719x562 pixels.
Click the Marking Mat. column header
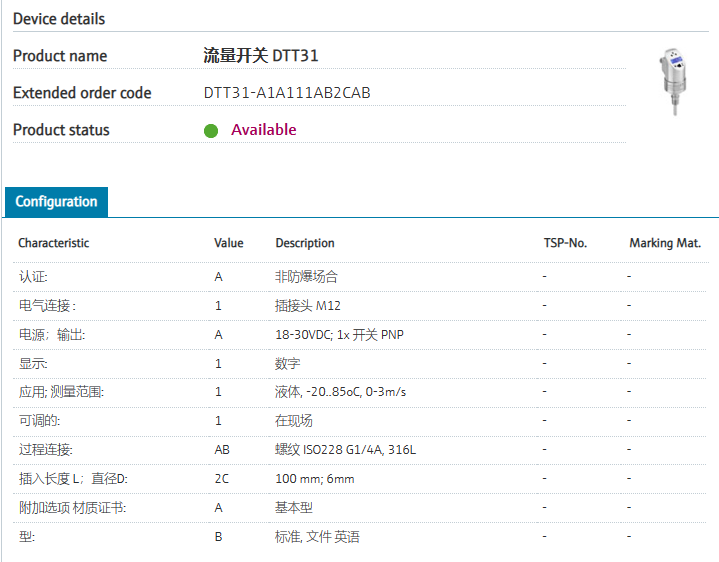pyautogui.click(x=665, y=243)
